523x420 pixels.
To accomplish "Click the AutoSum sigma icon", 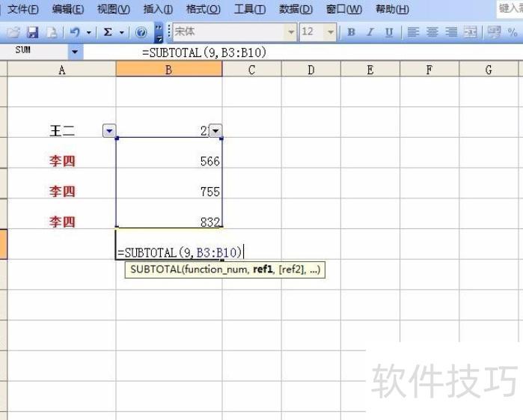I will tap(108, 32).
